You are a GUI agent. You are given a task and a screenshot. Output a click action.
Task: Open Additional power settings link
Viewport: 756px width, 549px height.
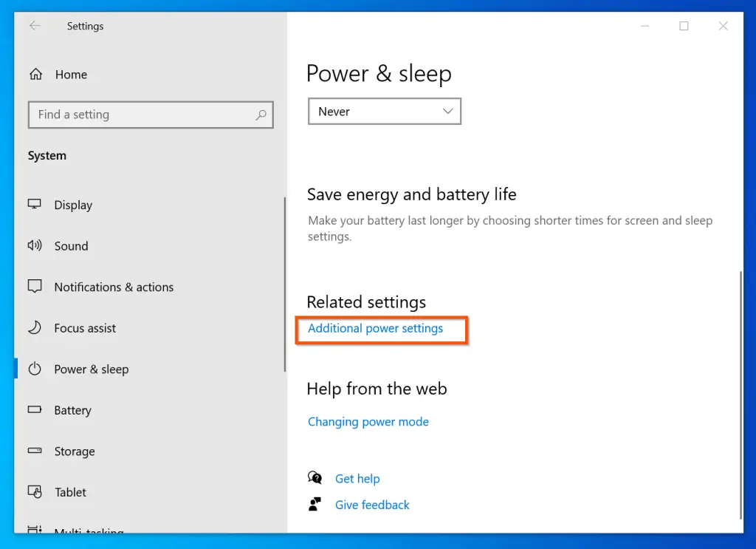(375, 328)
